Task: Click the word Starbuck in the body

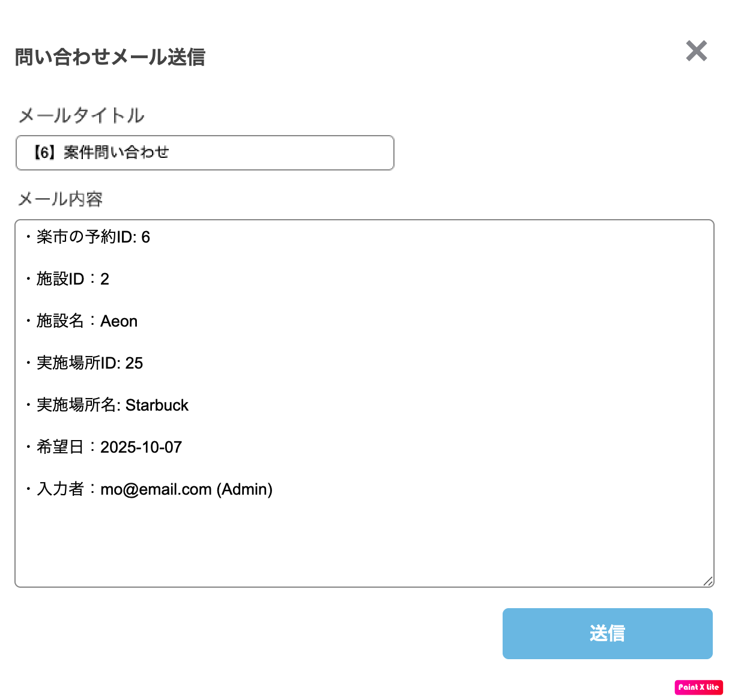Action: coord(157,405)
